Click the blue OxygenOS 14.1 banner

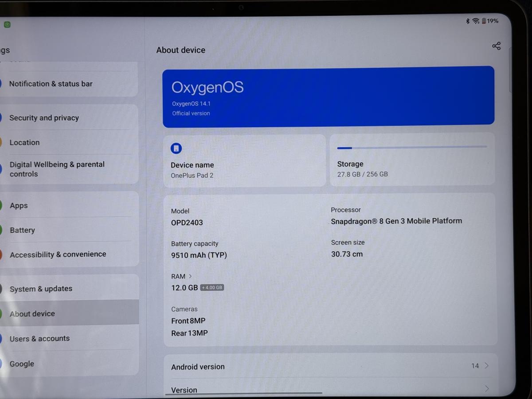pos(328,95)
